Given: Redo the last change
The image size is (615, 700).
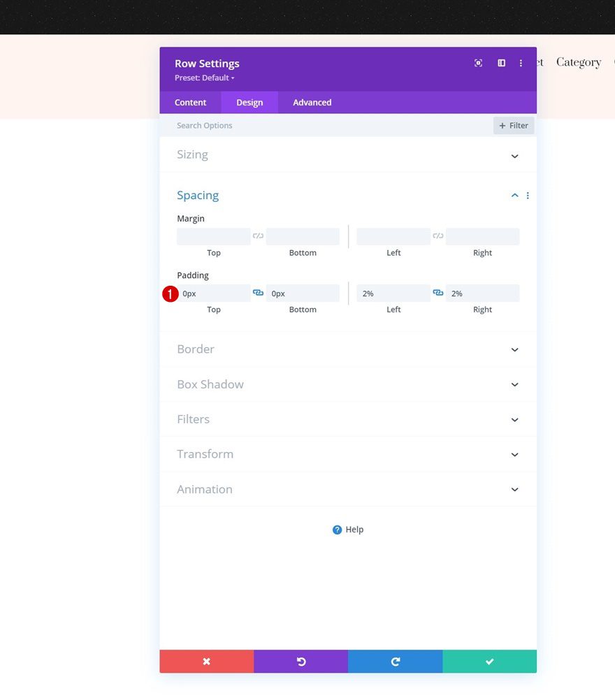Looking at the screenshot, I should (x=395, y=661).
